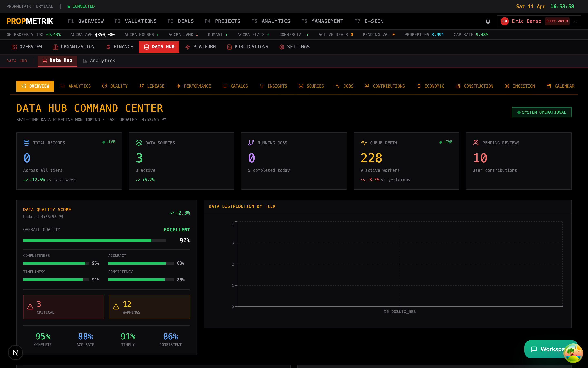Image resolution: width=588 pixels, height=368 pixels.
Task: Click the PROPMETRIK logo
Action: tap(30, 21)
